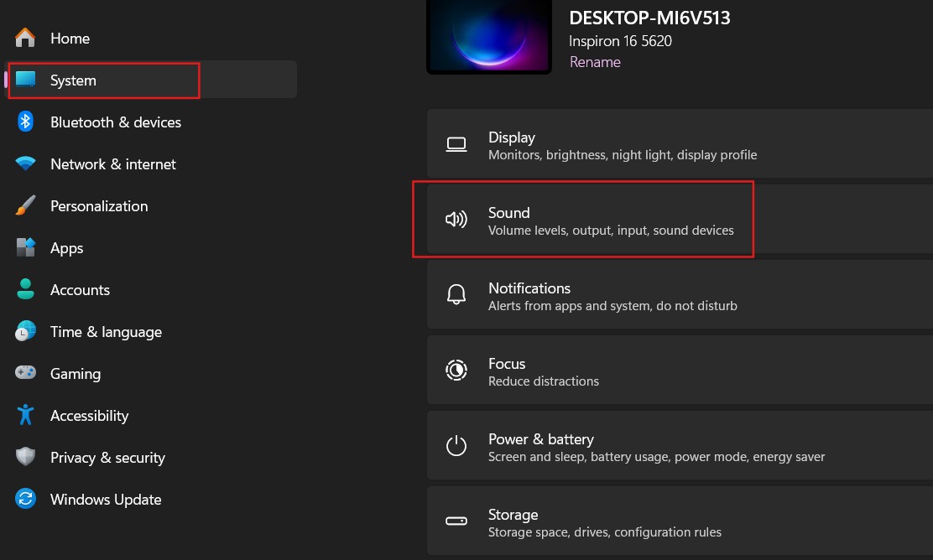Click the Focus timer icon
The height and width of the screenshot is (560, 933).
click(x=456, y=370)
